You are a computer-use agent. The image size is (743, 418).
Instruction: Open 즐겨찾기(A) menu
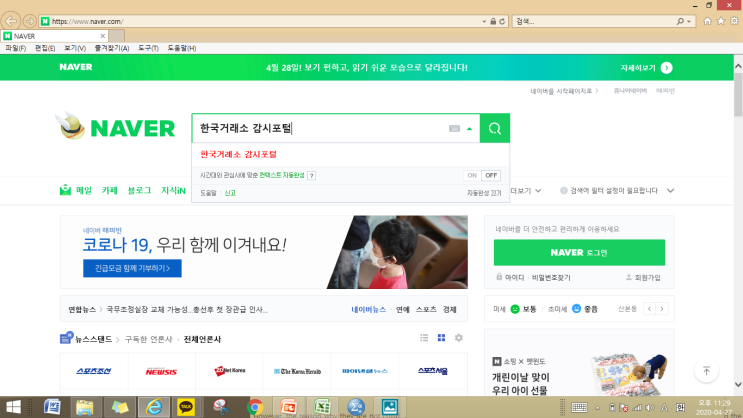112,48
